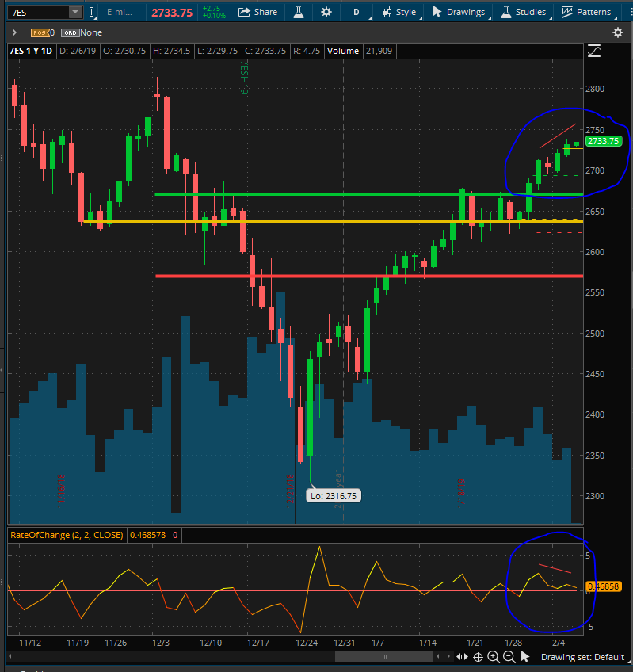633x672 pixels.
Task: Click the D: 2/6/19 date field
Action: (78, 51)
